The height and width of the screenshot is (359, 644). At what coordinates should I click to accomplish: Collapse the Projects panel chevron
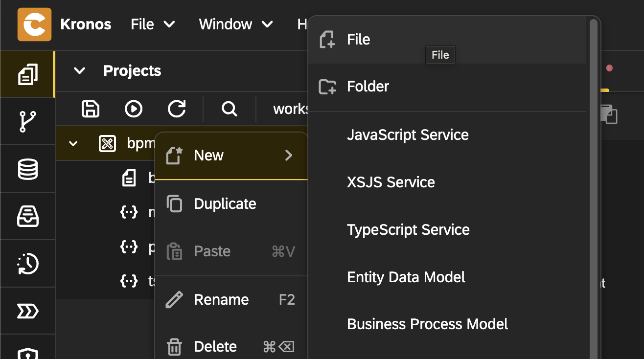click(79, 71)
